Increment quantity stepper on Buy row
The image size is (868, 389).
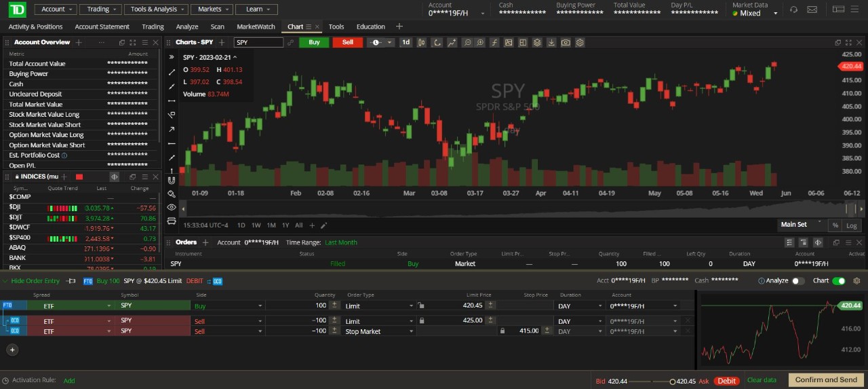pyautogui.click(x=334, y=305)
